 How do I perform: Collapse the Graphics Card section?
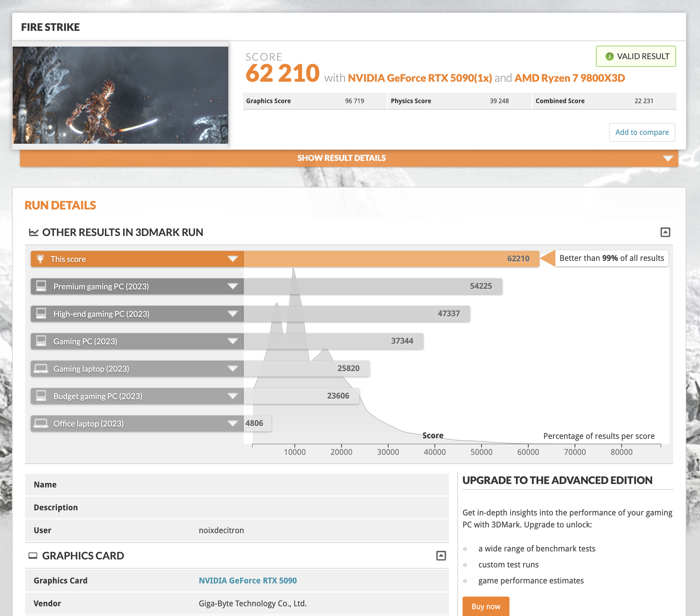[x=441, y=555]
